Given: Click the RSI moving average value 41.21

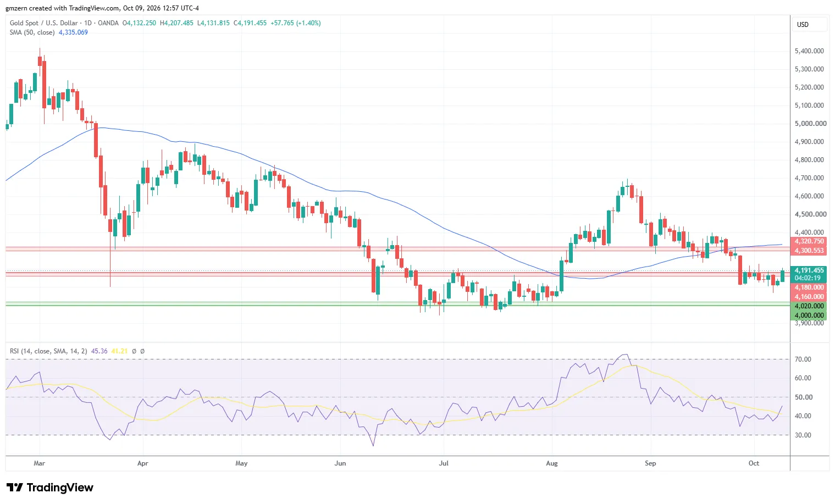Looking at the screenshot, I should pos(119,351).
